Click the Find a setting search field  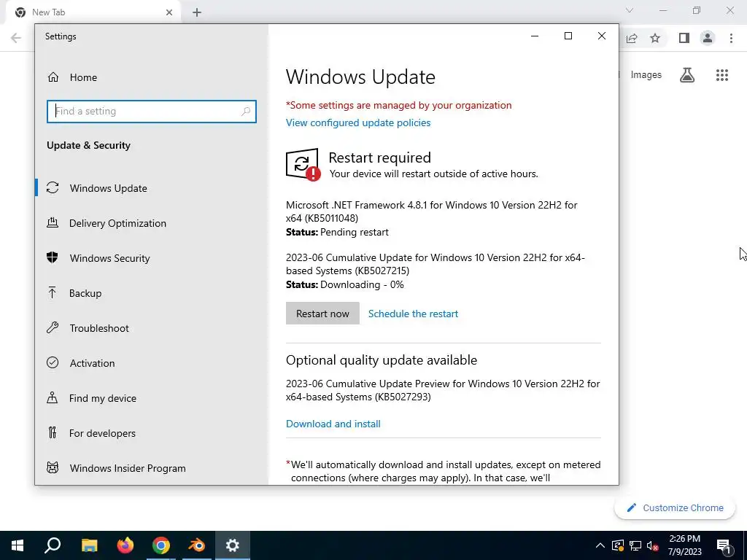pyautogui.click(x=152, y=112)
